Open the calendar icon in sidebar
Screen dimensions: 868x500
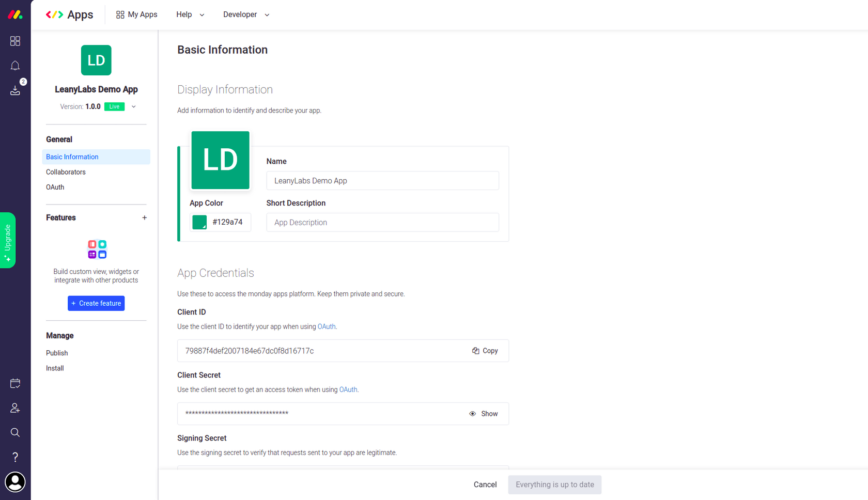15,383
